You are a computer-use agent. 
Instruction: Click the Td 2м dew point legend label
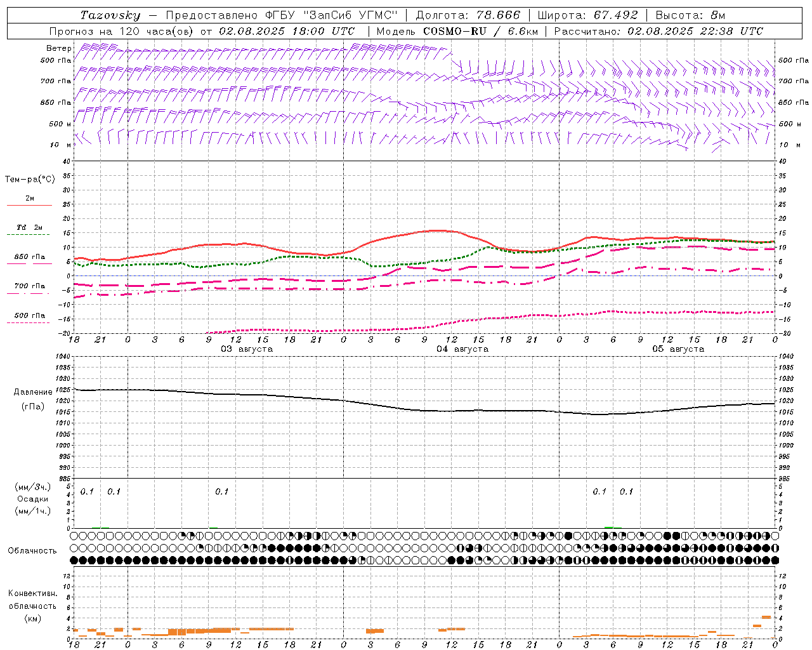[30, 227]
